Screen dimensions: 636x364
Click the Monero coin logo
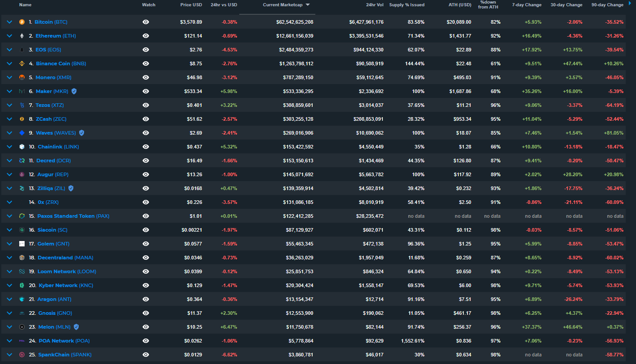coord(22,77)
